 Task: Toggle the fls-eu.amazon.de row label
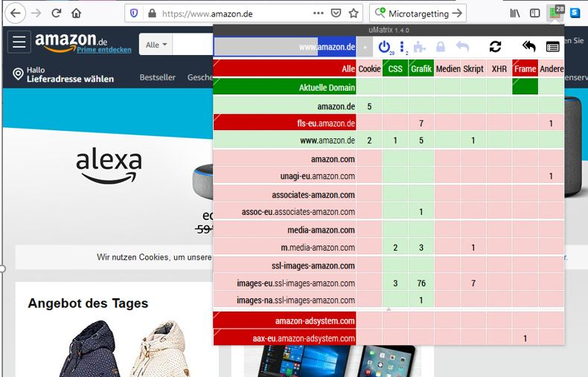coord(284,123)
